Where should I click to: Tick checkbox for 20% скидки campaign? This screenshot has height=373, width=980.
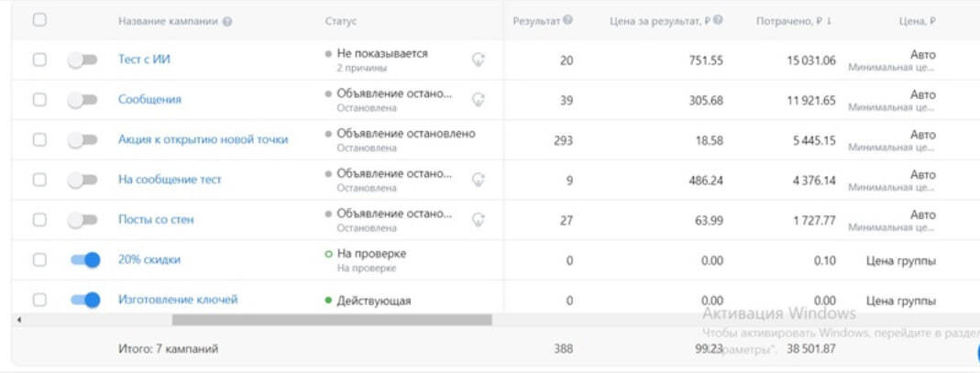point(39,260)
